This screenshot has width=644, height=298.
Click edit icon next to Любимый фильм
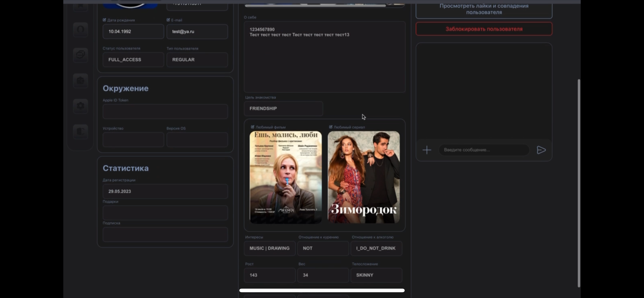click(x=253, y=127)
